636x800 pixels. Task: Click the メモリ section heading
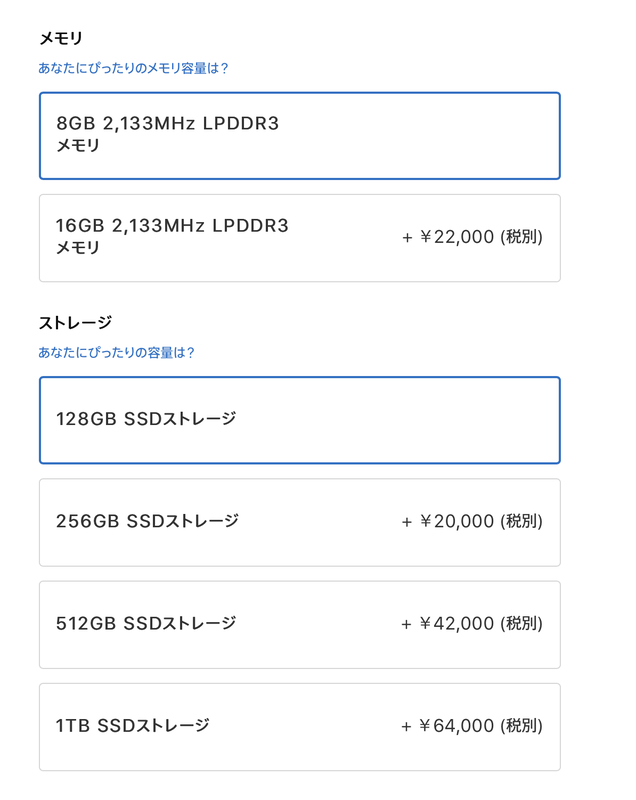pyautogui.click(x=60, y=33)
